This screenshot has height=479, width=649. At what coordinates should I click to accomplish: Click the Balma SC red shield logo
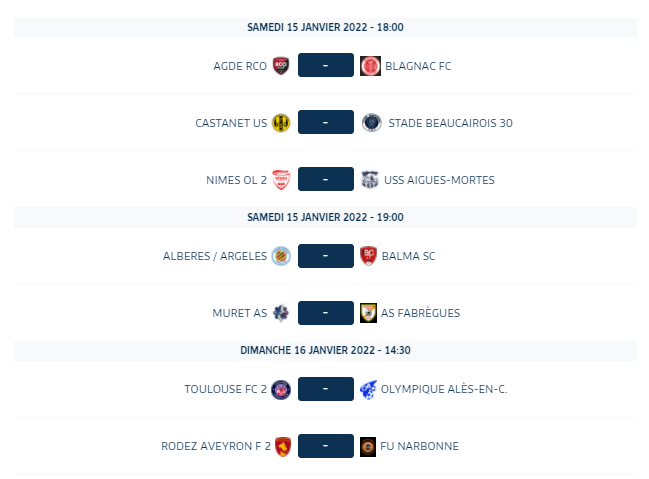coord(368,256)
